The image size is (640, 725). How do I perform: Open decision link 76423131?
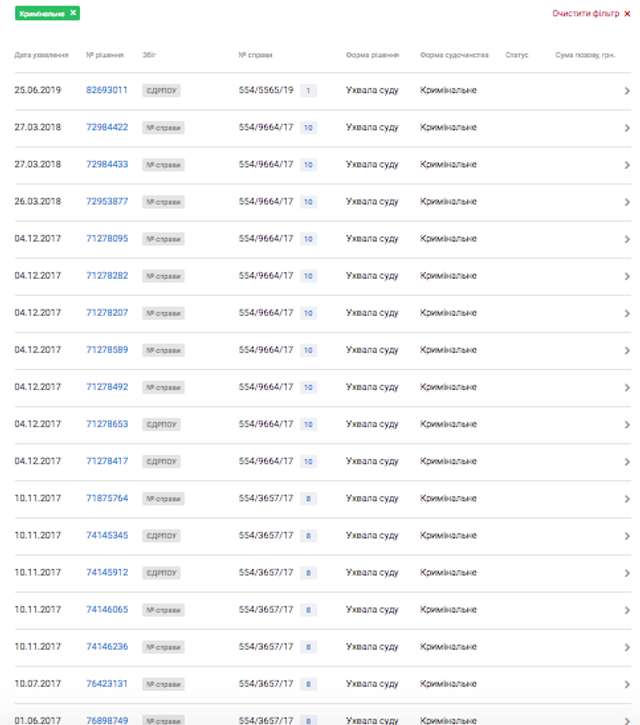tap(106, 684)
